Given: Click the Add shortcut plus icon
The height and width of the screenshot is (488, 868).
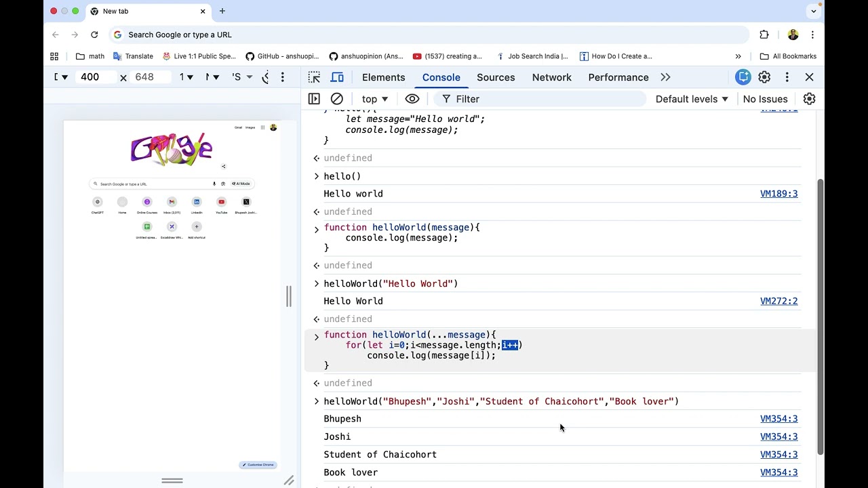Looking at the screenshot, I should (197, 226).
